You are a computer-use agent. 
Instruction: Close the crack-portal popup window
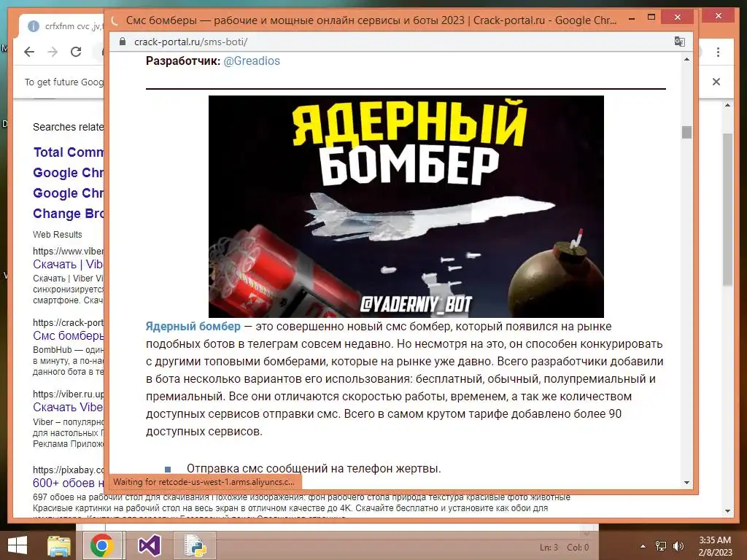pos(678,17)
